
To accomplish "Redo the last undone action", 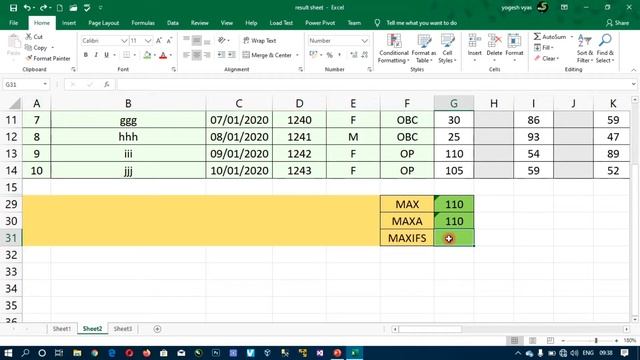I will click(x=43, y=7).
